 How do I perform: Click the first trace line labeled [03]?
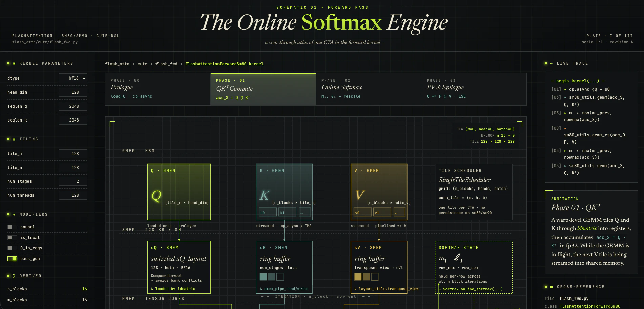click(591, 101)
